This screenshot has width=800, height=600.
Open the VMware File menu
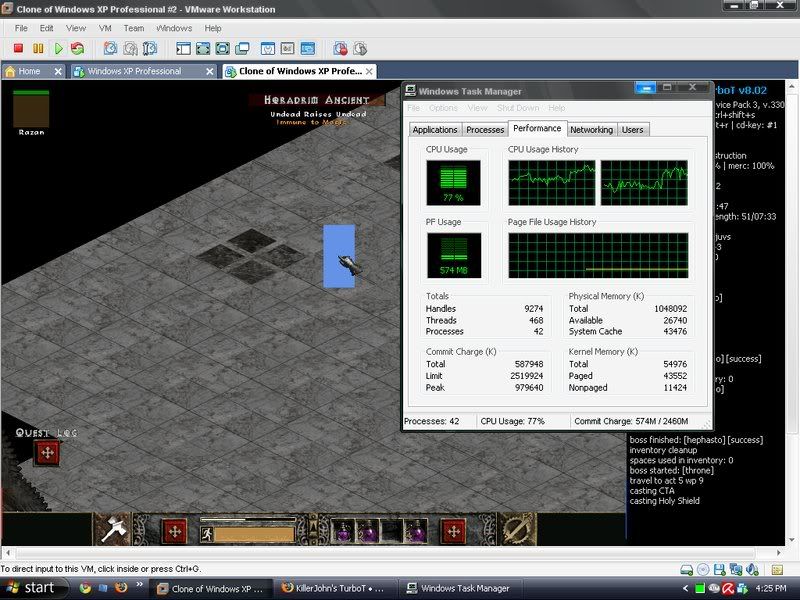(21, 28)
